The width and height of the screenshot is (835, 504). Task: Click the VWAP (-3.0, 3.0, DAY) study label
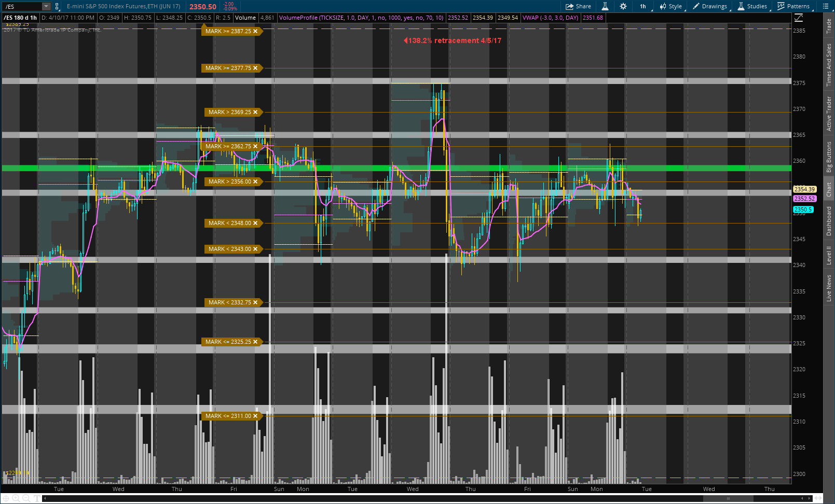[550, 18]
